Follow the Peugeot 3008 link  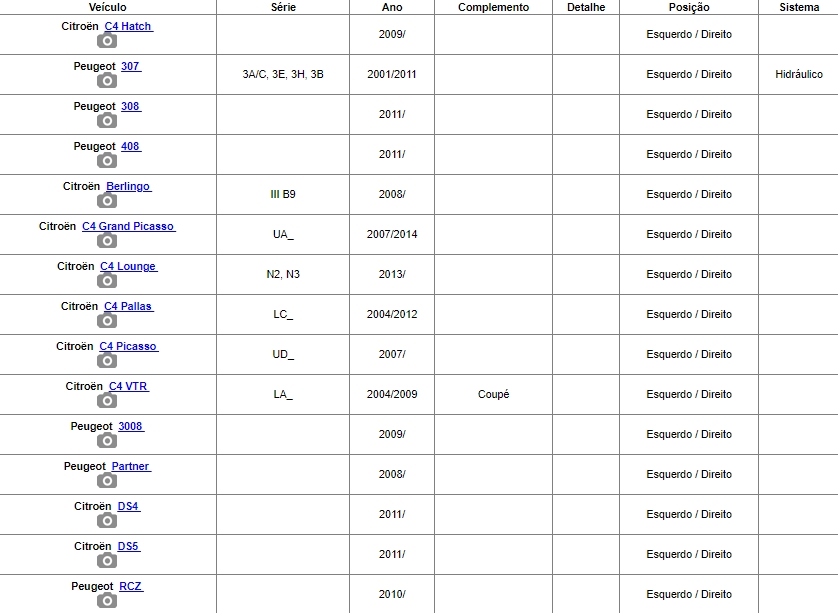point(131,426)
